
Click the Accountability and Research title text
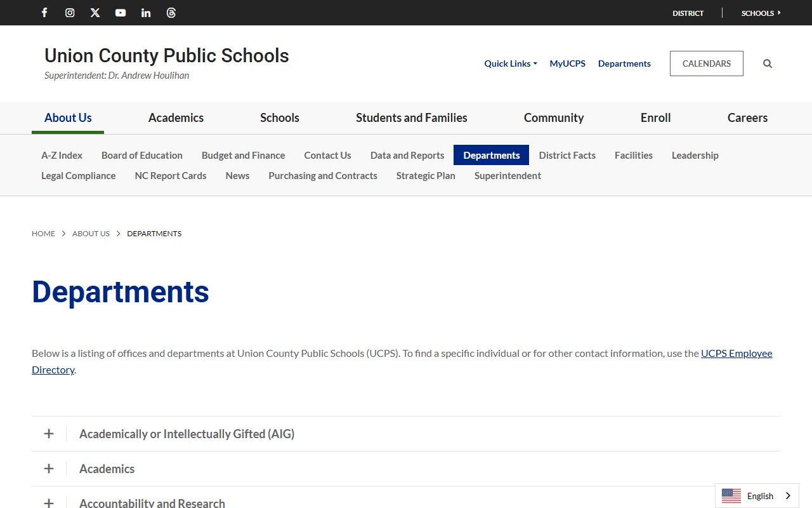point(152,503)
